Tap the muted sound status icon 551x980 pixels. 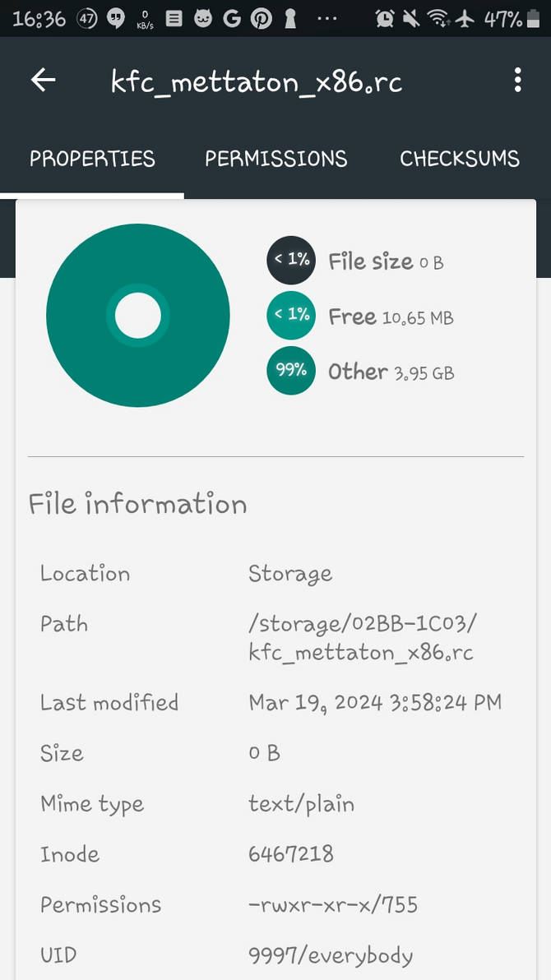click(x=411, y=19)
